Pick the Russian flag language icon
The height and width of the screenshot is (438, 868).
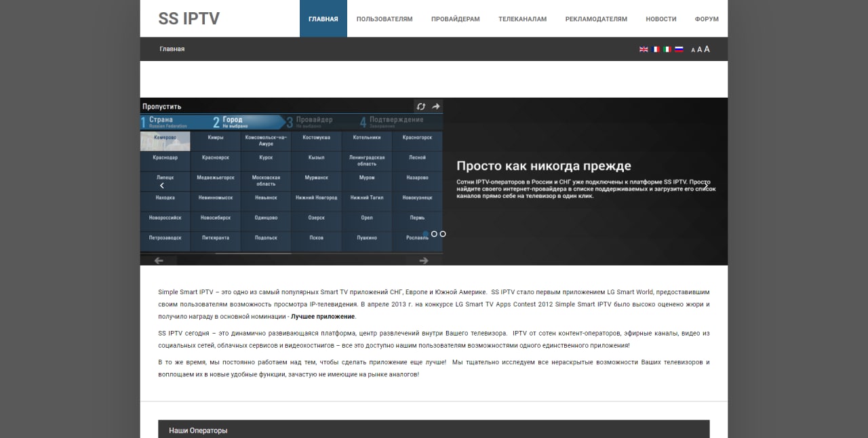click(679, 49)
